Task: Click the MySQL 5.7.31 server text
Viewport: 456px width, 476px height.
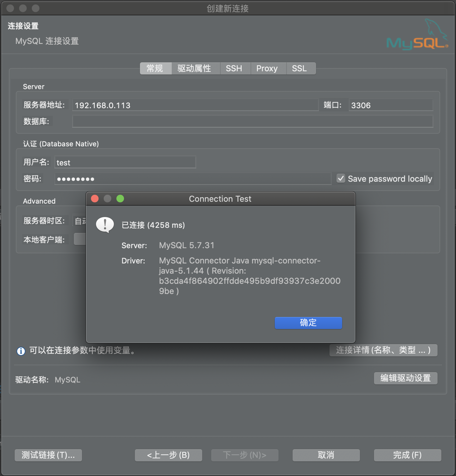Action: [187, 245]
